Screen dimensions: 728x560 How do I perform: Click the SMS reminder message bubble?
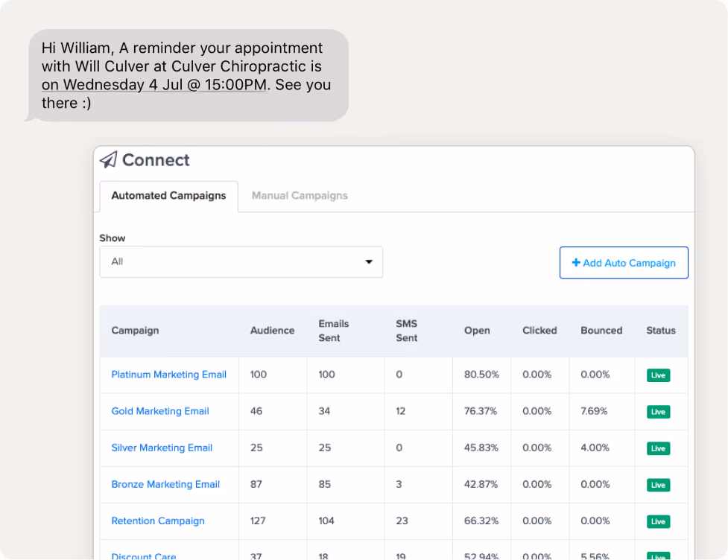tap(188, 76)
